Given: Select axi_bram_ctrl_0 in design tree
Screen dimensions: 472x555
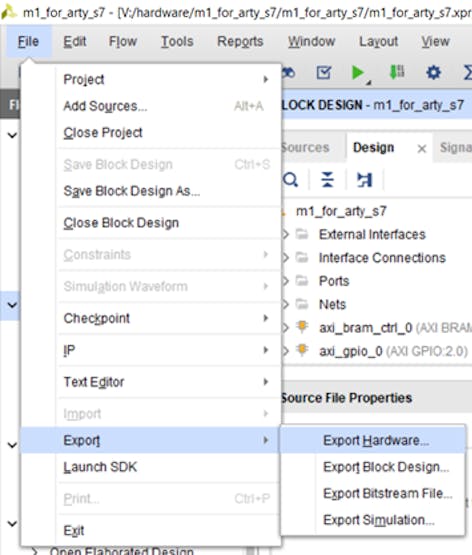Looking at the screenshot, I should click(x=366, y=328).
